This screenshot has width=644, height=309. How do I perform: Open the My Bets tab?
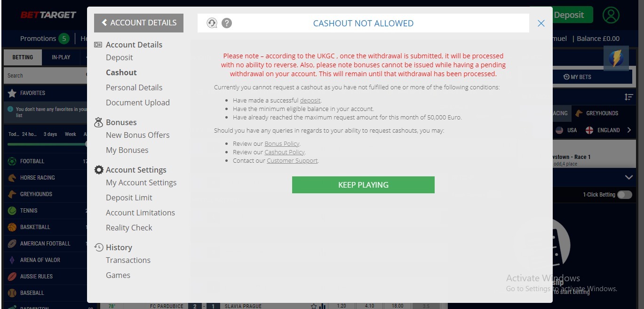(577, 77)
